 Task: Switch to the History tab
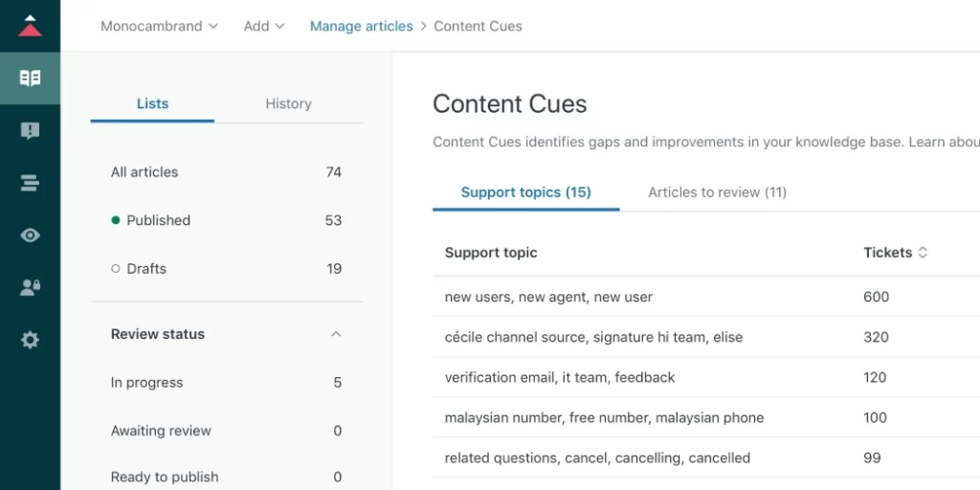click(288, 103)
